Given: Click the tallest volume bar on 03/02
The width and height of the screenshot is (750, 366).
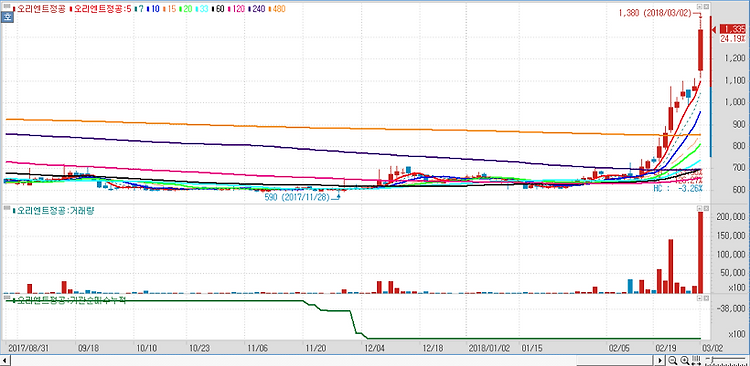Looking at the screenshot, I should [700, 253].
